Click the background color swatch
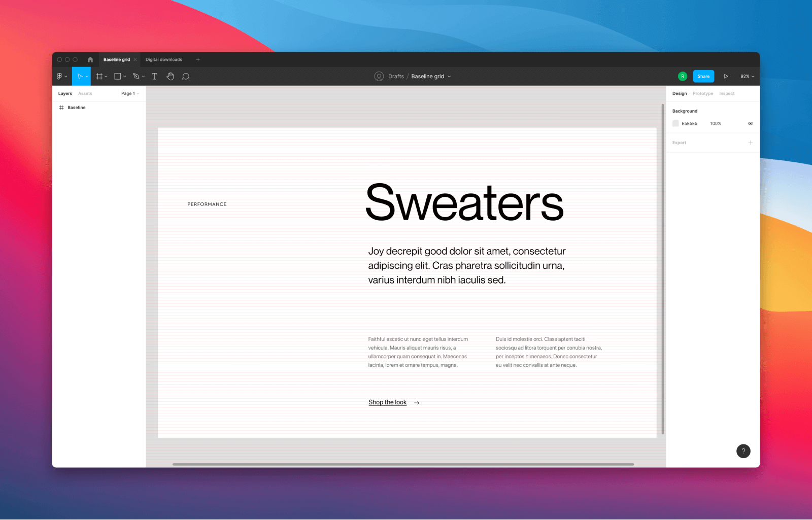The width and height of the screenshot is (812, 520). [x=675, y=123]
